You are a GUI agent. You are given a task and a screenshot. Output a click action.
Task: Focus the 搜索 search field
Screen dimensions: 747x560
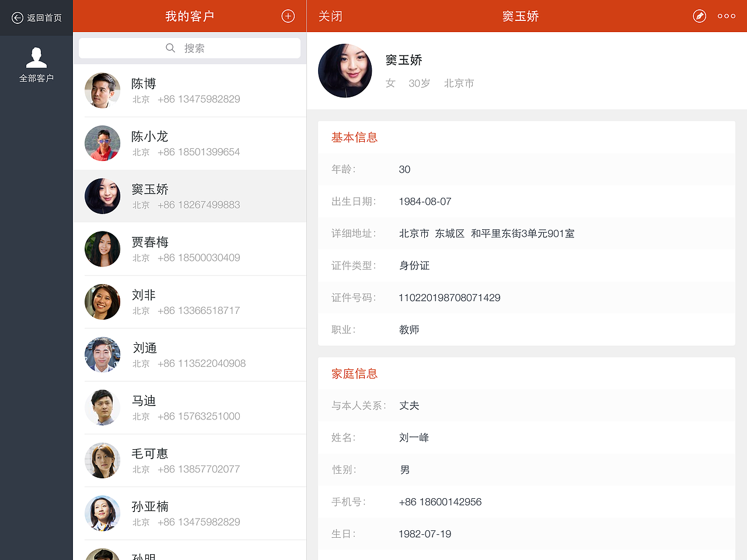(190, 48)
